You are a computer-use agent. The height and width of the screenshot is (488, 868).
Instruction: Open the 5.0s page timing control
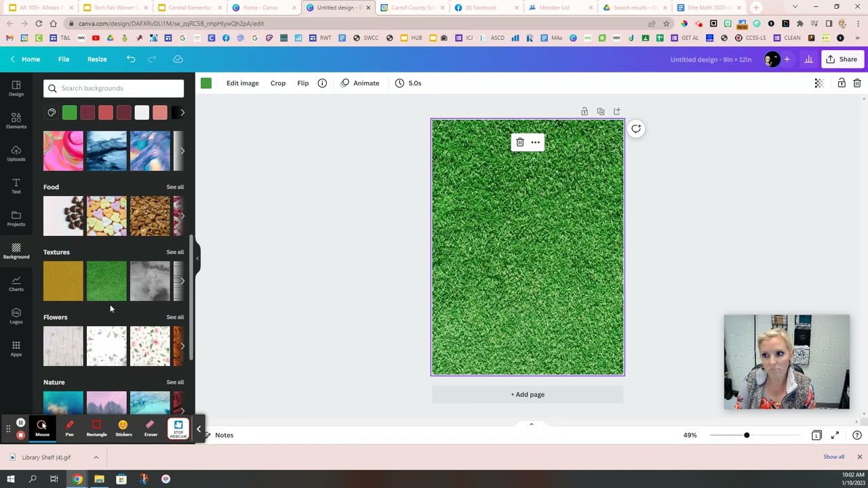click(x=408, y=83)
